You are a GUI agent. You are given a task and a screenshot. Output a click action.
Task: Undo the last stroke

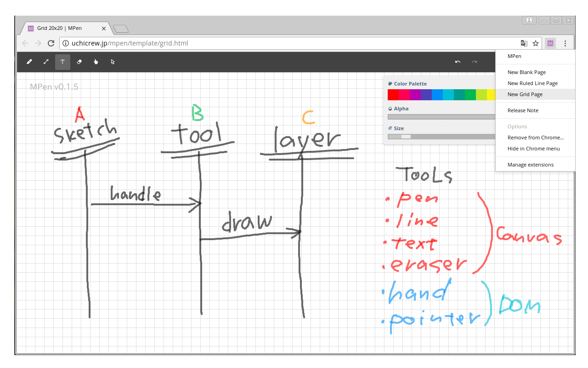point(458,62)
